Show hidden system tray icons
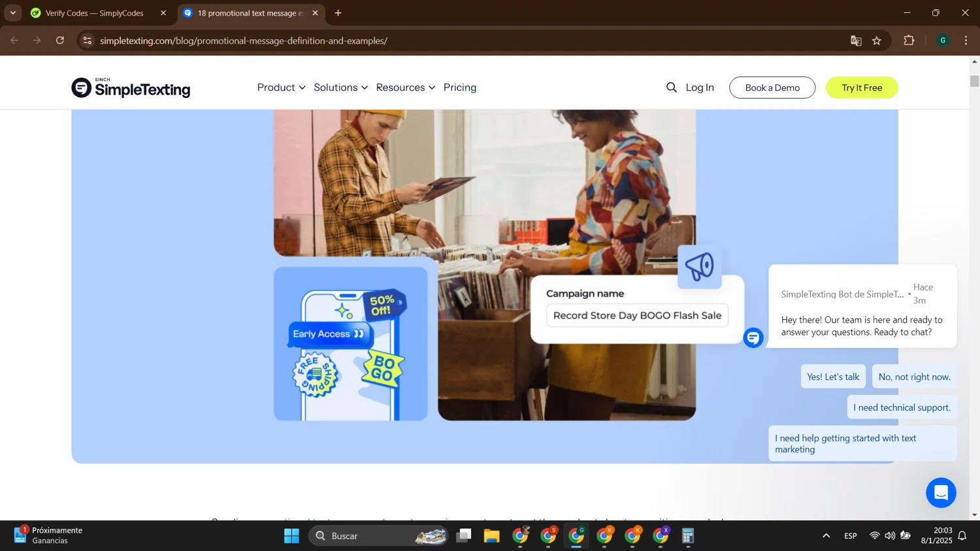 coord(826,536)
